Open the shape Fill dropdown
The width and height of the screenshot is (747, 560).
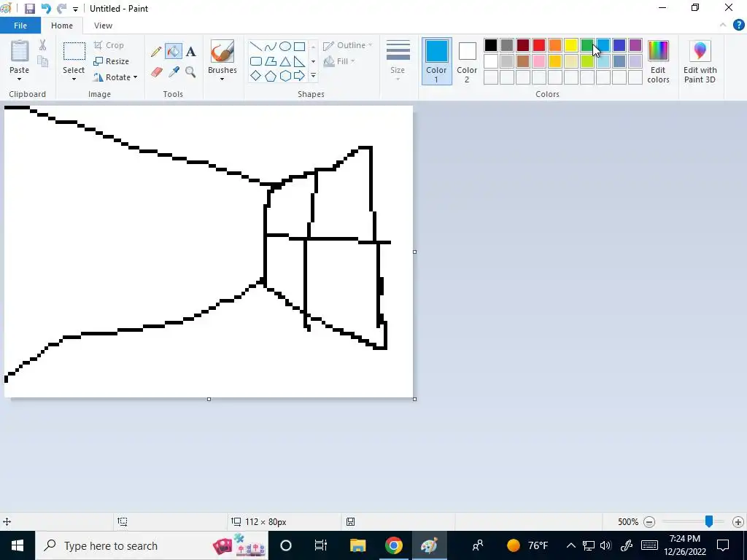click(339, 61)
